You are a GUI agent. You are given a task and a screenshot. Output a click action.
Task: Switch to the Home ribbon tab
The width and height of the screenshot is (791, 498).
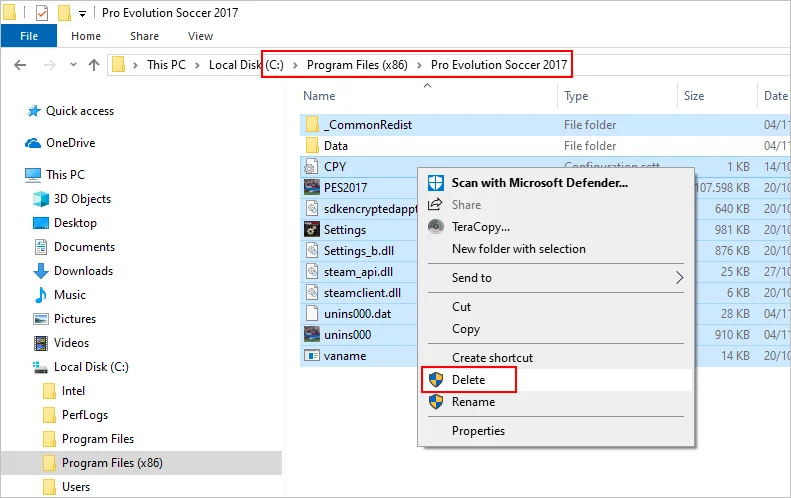point(86,36)
